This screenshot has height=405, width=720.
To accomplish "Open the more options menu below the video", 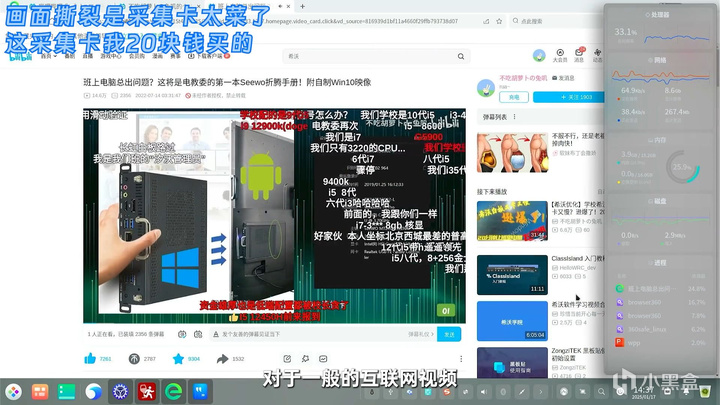I will (461, 359).
